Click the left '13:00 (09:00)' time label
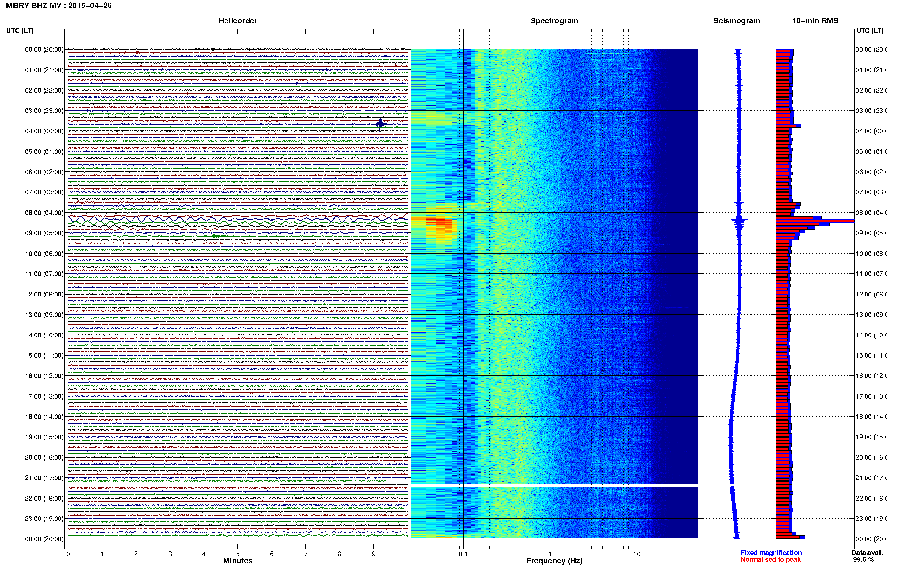Image resolution: width=924 pixels, height=578 pixels. 44,315
